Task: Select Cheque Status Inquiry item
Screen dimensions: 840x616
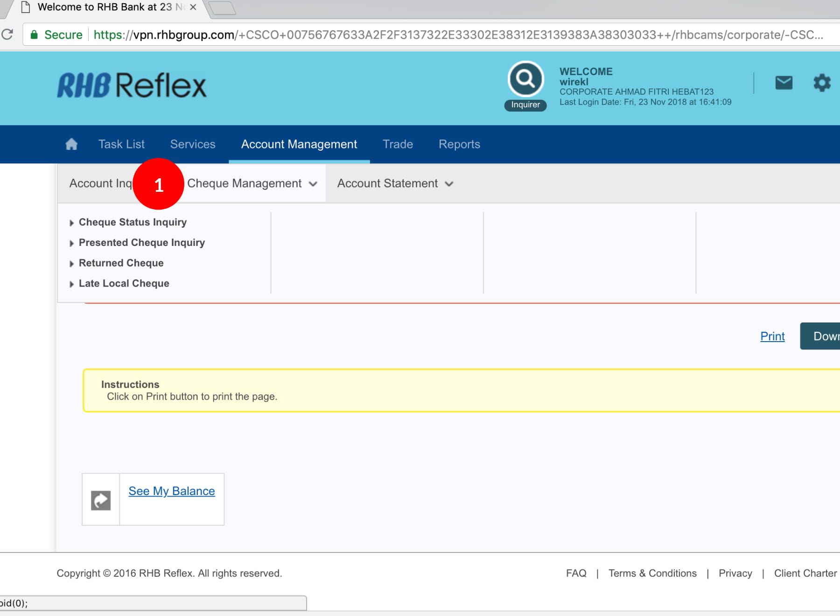Action: pyautogui.click(x=133, y=222)
